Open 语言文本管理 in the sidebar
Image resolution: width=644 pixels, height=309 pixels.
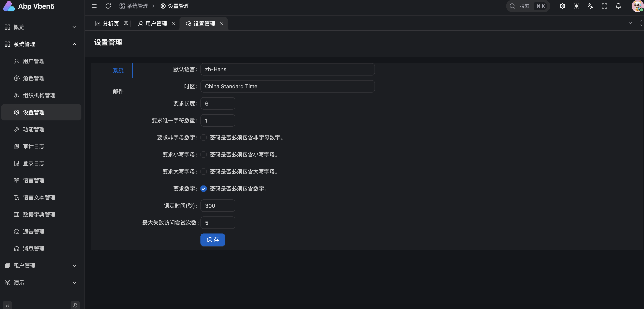click(41, 197)
